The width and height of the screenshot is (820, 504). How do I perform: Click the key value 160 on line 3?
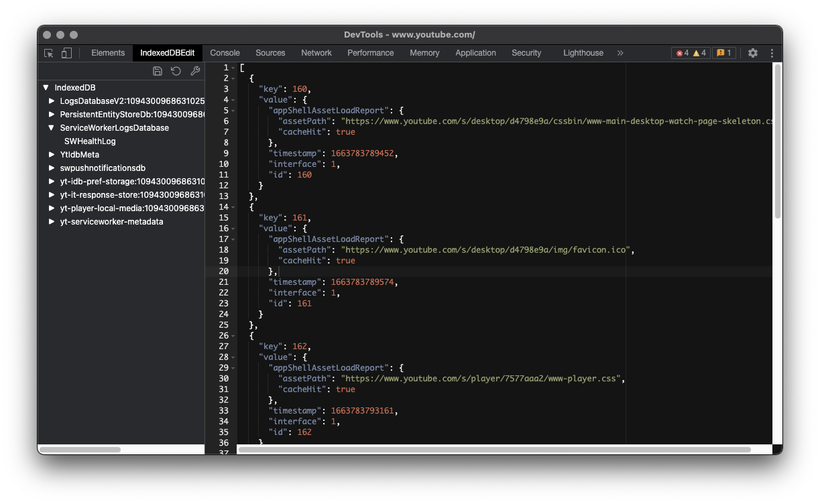pyautogui.click(x=300, y=89)
